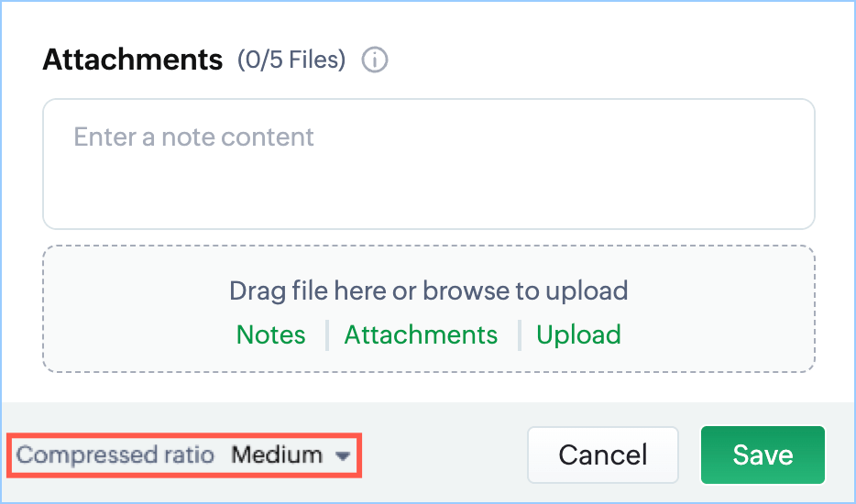
Task: Click the word 'Medium' in the footer
Action: (276, 455)
